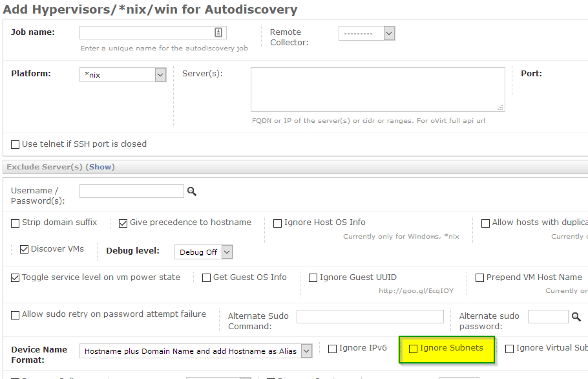Enable the highlighted Ignore Subnets option
The image size is (588, 379).
pyautogui.click(x=414, y=349)
